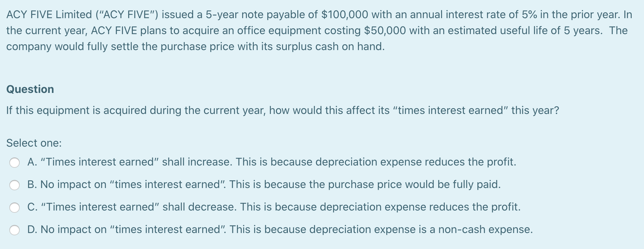
Task: Click the text of option A
Action: click(x=272, y=163)
